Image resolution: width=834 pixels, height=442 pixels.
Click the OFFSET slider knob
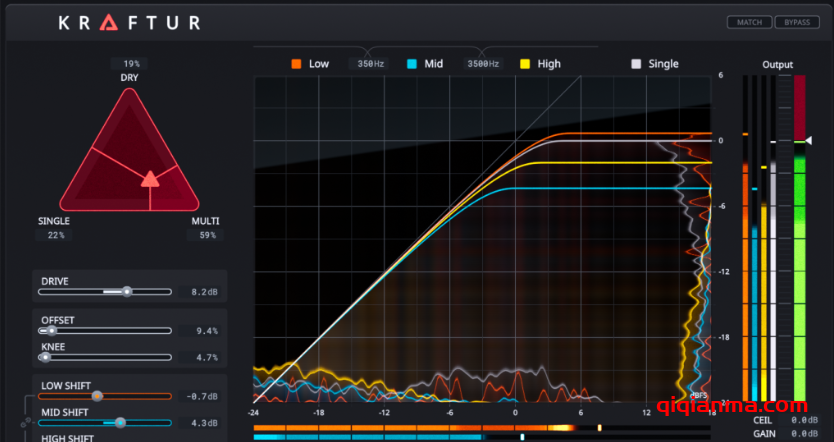point(51,331)
